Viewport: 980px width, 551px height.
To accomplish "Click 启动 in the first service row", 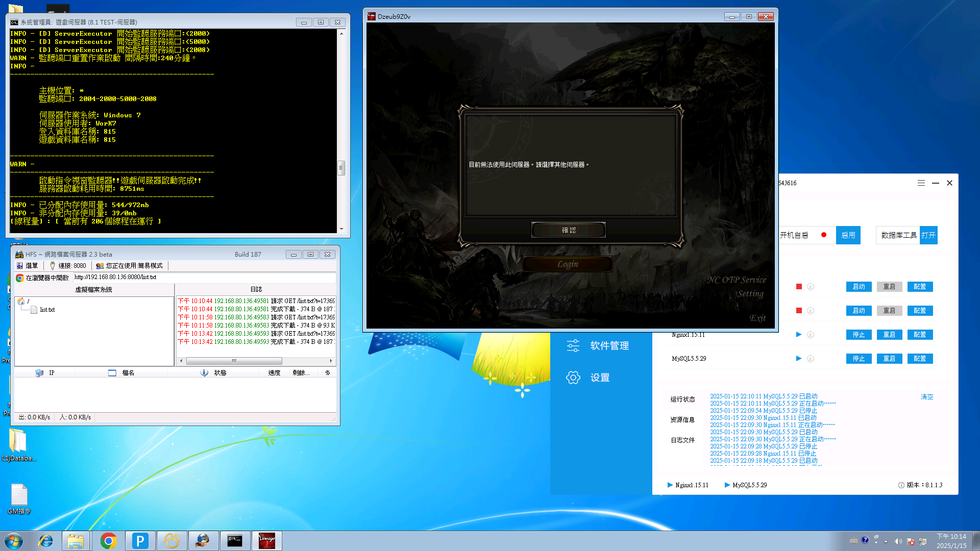I will click(859, 287).
